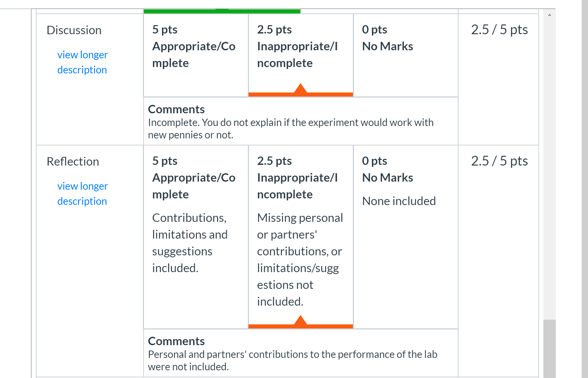This screenshot has height=378, width=588.
Task: Open Reflection's view longer description link
Action: pyautogui.click(x=83, y=194)
